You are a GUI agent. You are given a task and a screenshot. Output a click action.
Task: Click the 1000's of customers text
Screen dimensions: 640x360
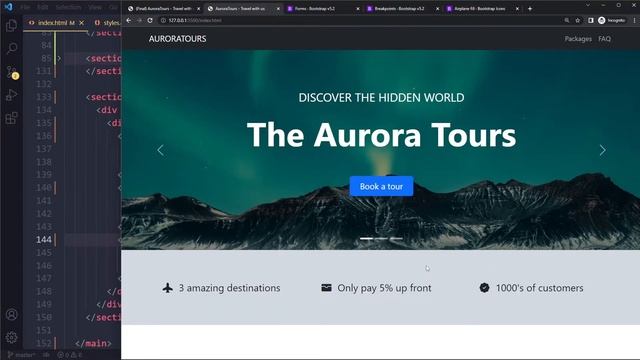(x=540, y=288)
